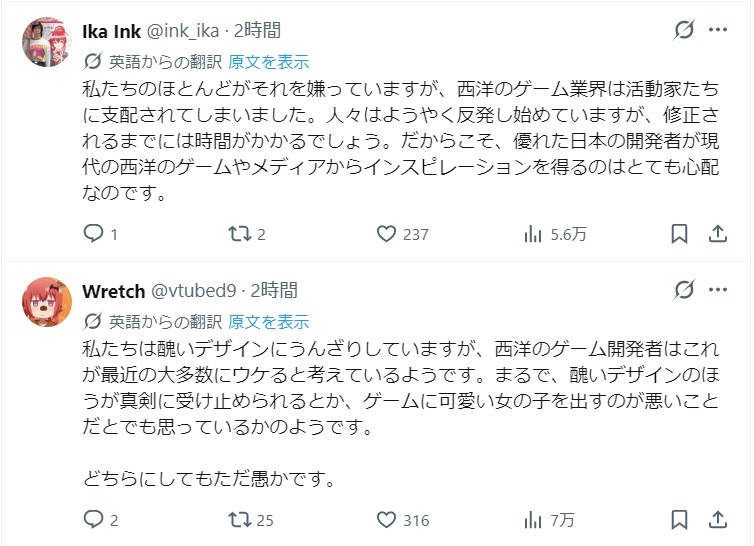Open Ika Ink's profile avatar

point(47,42)
